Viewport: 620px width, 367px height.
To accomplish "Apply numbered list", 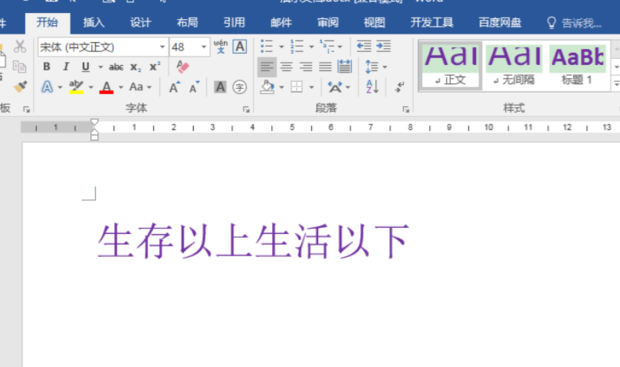I will tap(297, 46).
